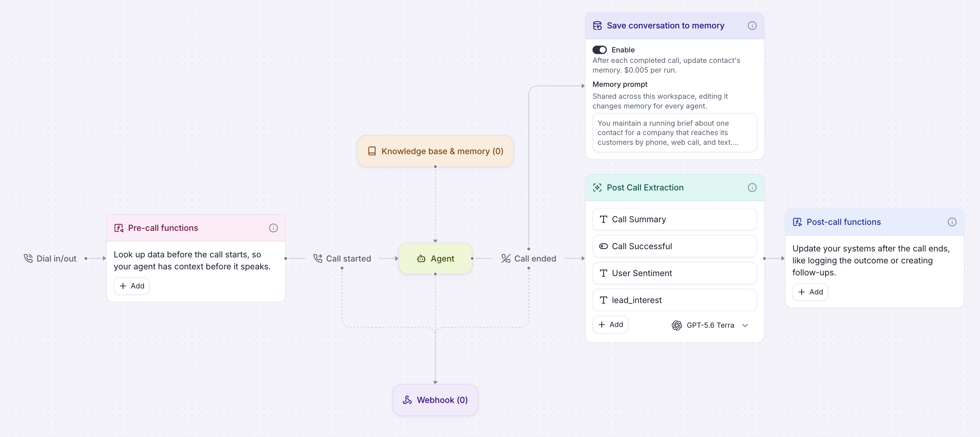This screenshot has height=437, width=980.
Task: Open the Post Call Extraction info icon
Action: tap(752, 187)
